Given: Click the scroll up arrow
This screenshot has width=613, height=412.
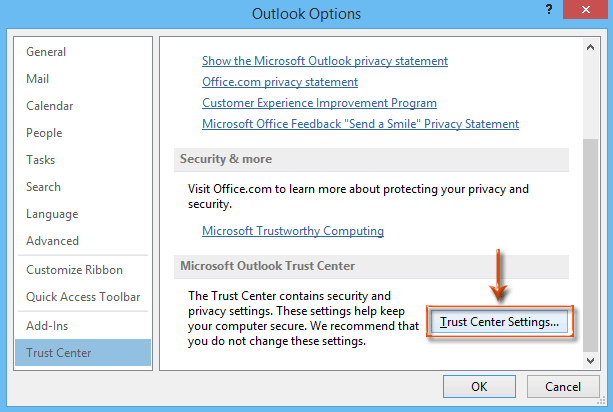Looking at the screenshot, I should pos(590,48).
